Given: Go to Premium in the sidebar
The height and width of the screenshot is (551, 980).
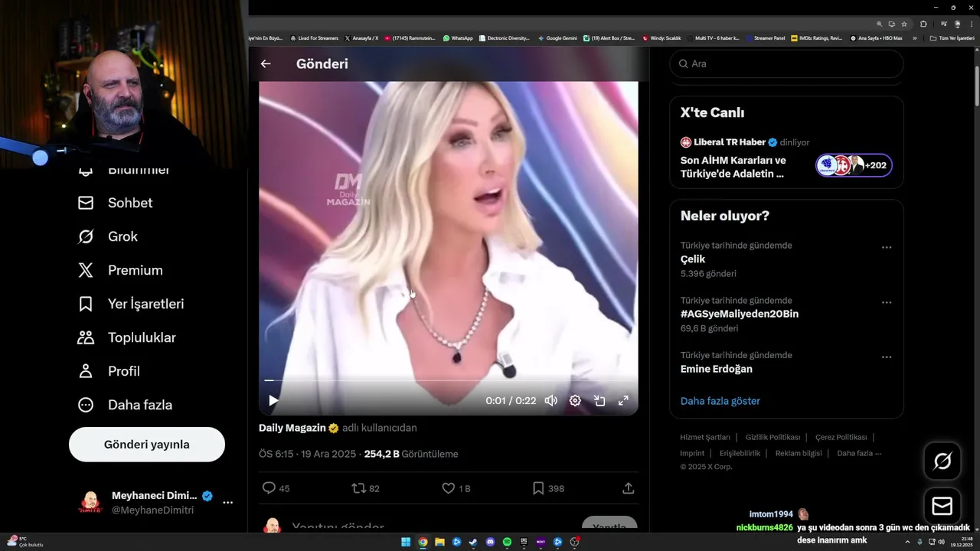Looking at the screenshot, I should [x=120, y=270].
